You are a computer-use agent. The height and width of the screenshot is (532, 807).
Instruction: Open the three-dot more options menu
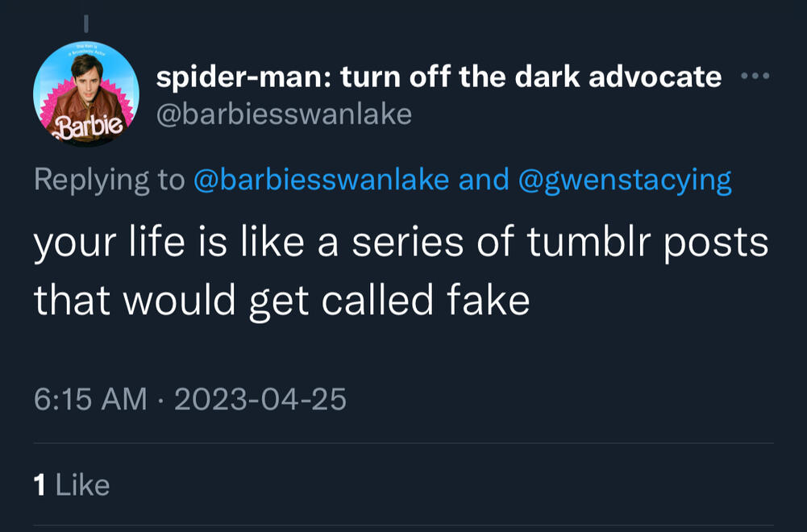[755, 77]
